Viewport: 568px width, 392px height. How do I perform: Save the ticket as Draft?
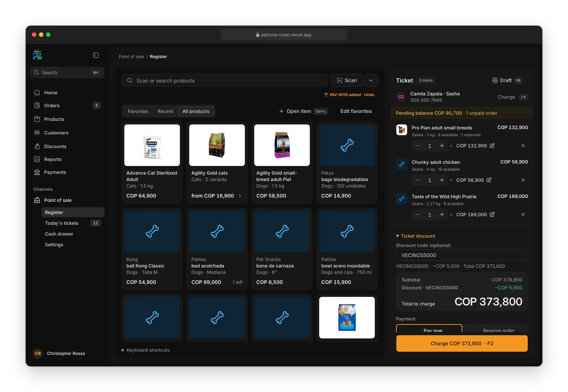point(507,81)
